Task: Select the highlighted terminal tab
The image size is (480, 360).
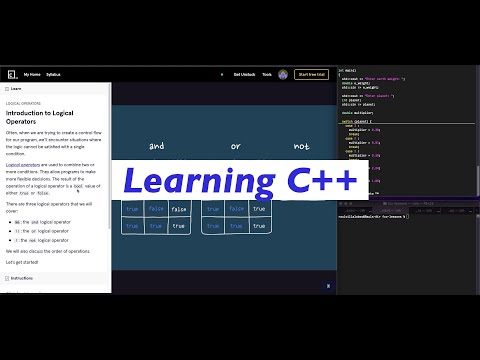Action: point(391,211)
